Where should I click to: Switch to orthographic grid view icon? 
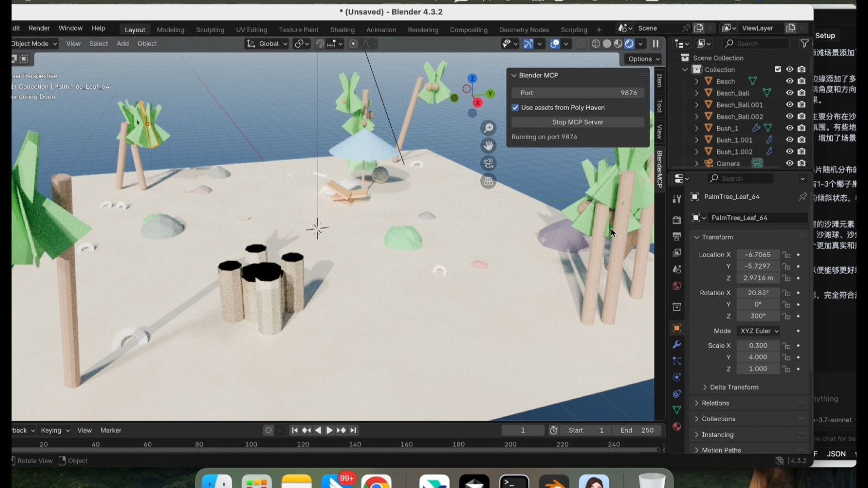click(488, 181)
